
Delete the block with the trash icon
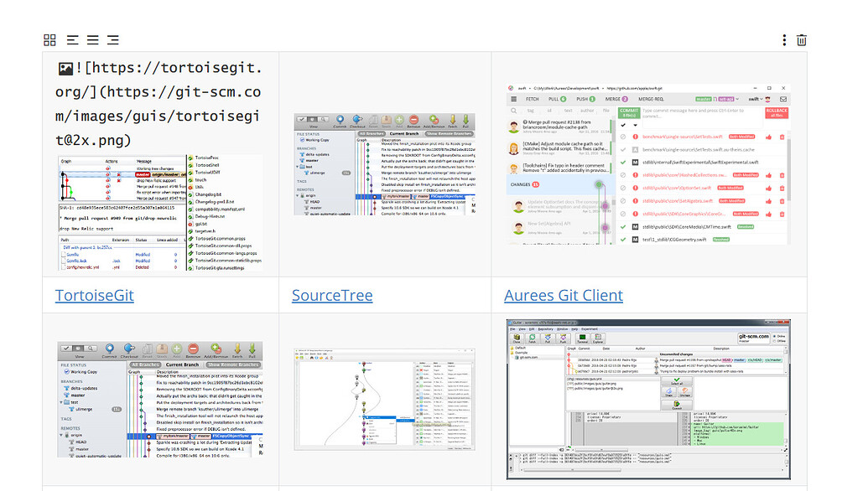802,40
